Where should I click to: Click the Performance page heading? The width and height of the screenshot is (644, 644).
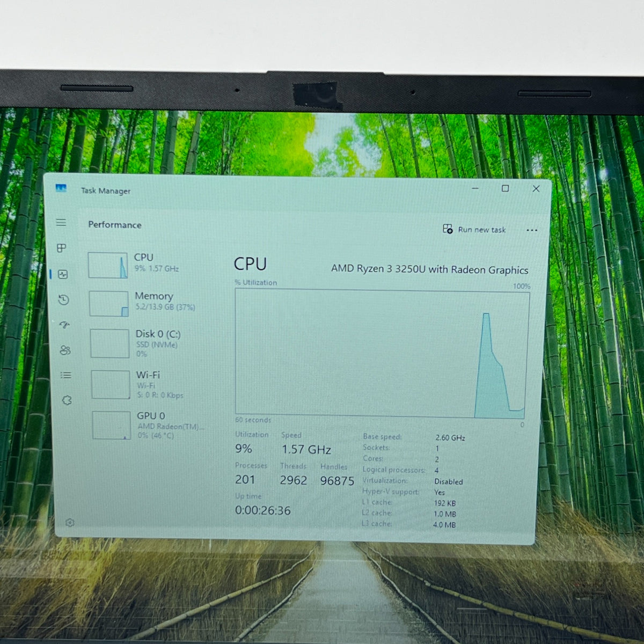115,224
